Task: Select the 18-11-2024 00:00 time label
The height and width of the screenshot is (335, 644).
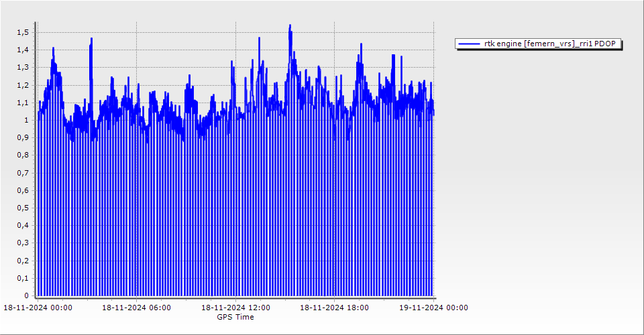Action: (x=38, y=308)
